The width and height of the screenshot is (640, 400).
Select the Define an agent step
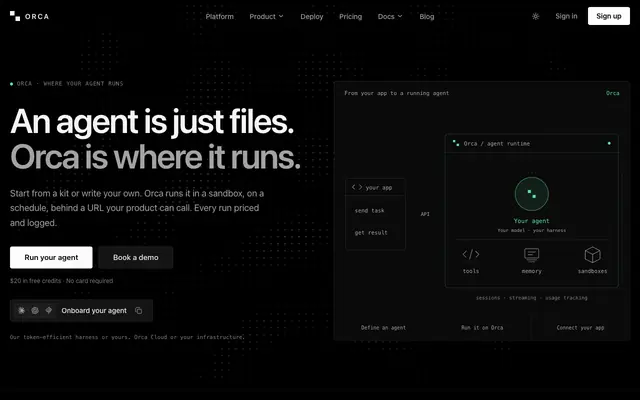click(x=383, y=327)
